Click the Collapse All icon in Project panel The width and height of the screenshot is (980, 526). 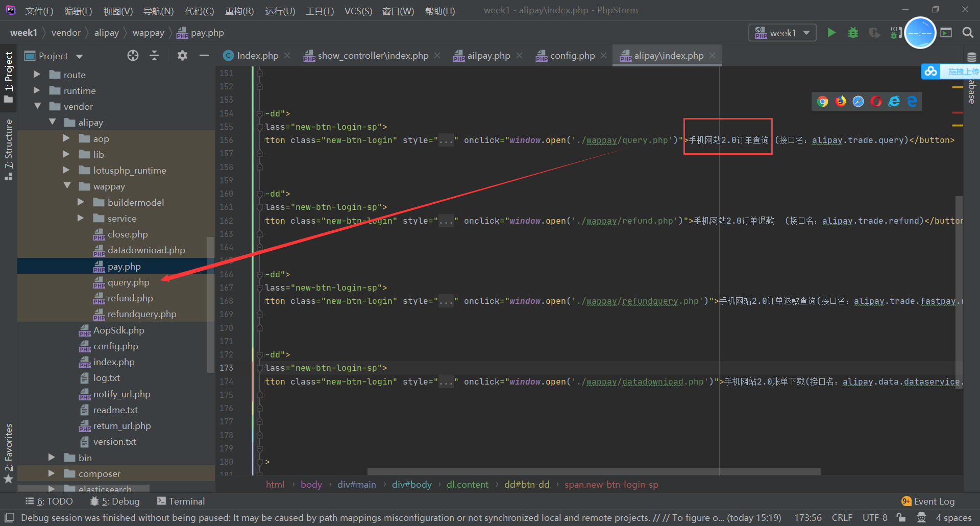(155, 56)
